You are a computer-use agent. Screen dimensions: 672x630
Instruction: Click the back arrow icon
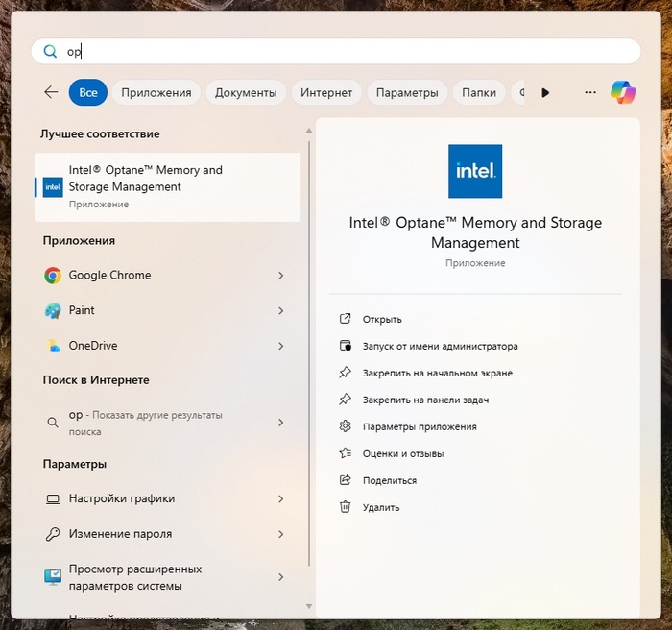[x=51, y=92]
